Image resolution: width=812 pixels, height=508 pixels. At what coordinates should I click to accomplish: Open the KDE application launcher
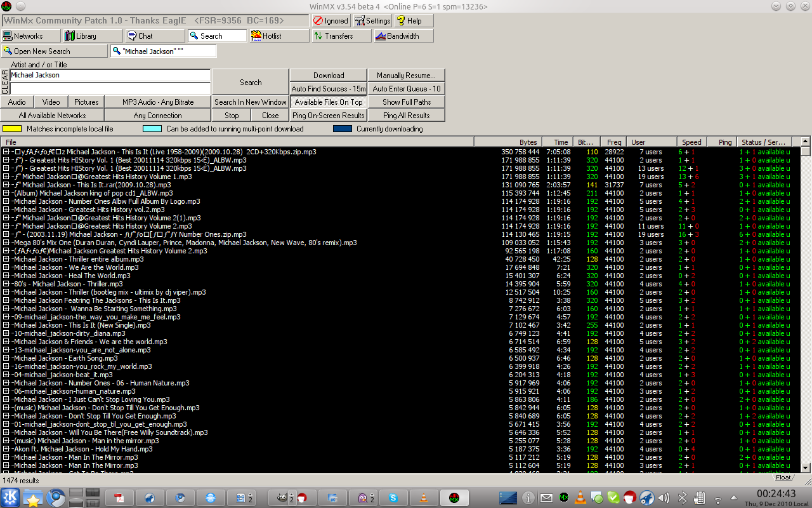coord(11,498)
